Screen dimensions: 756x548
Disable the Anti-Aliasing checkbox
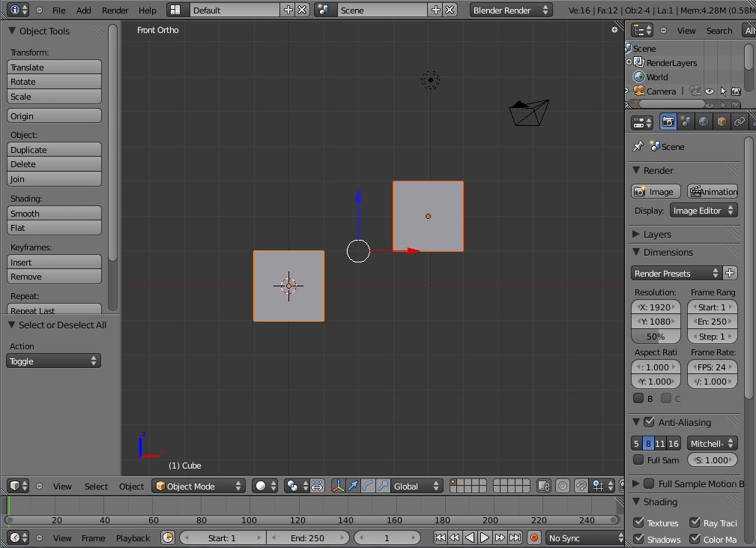pyautogui.click(x=649, y=423)
